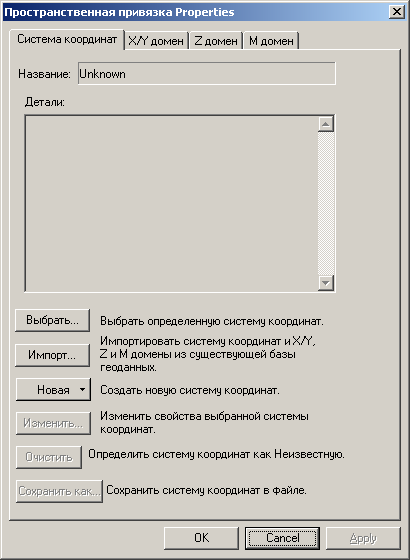Image resolution: width=410 pixels, height=560 pixels.
Task: Click the Детали vertical scrollbar track
Action: (x=326, y=204)
